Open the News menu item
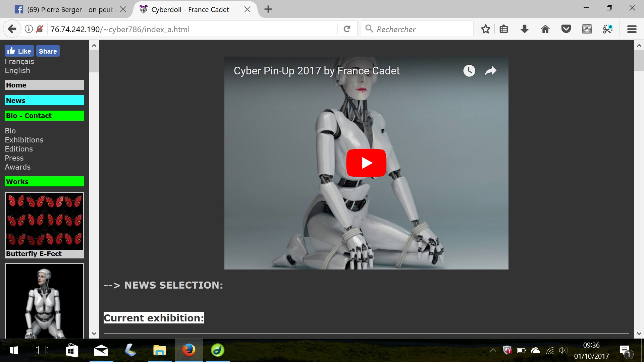Image resolution: width=644 pixels, height=362 pixels. click(44, 101)
